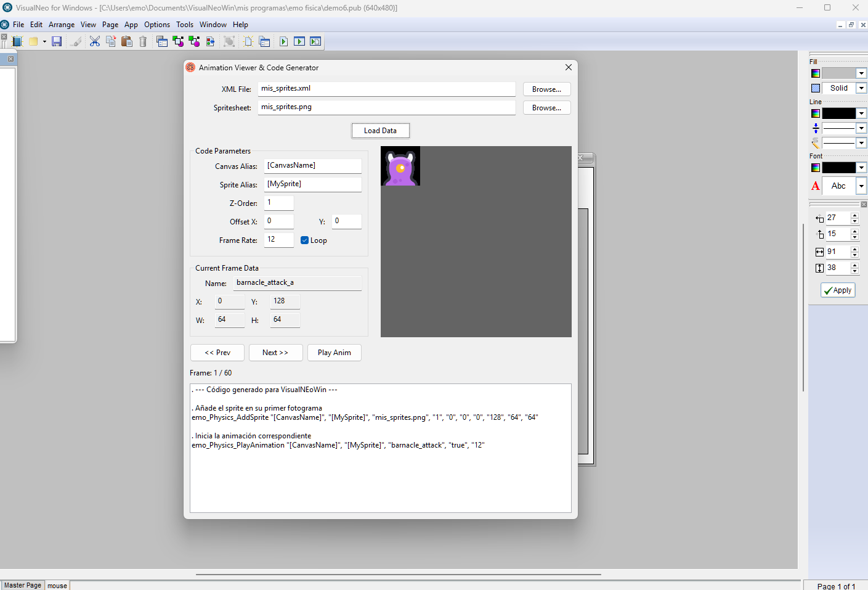Click the fill pattern hatch icon
Image resolution: width=868 pixels, height=590 pixels.
(816, 88)
